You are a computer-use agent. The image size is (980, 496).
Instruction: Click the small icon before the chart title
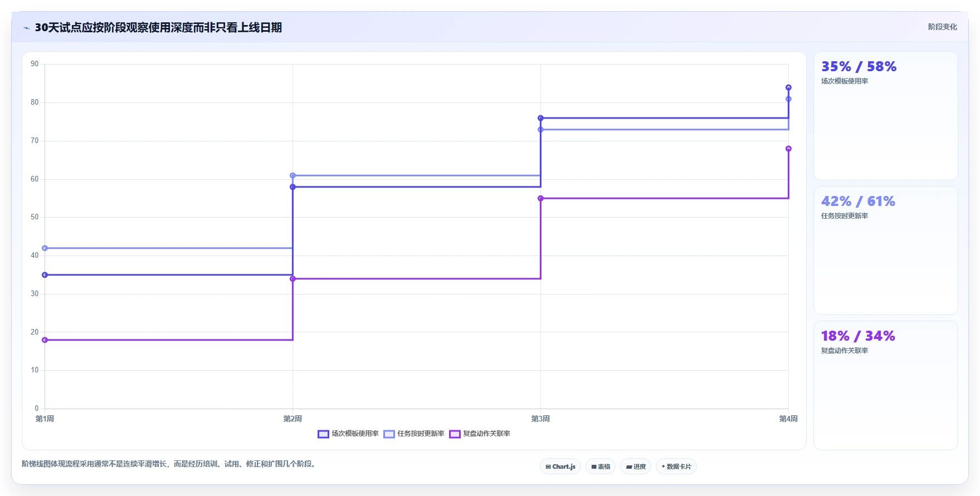[x=26, y=28]
